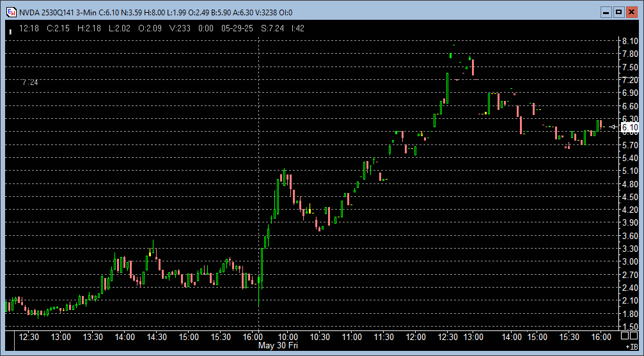This screenshot has width=644, height=356.
Task: Click the right square box above +IB
Action: (x=634, y=336)
